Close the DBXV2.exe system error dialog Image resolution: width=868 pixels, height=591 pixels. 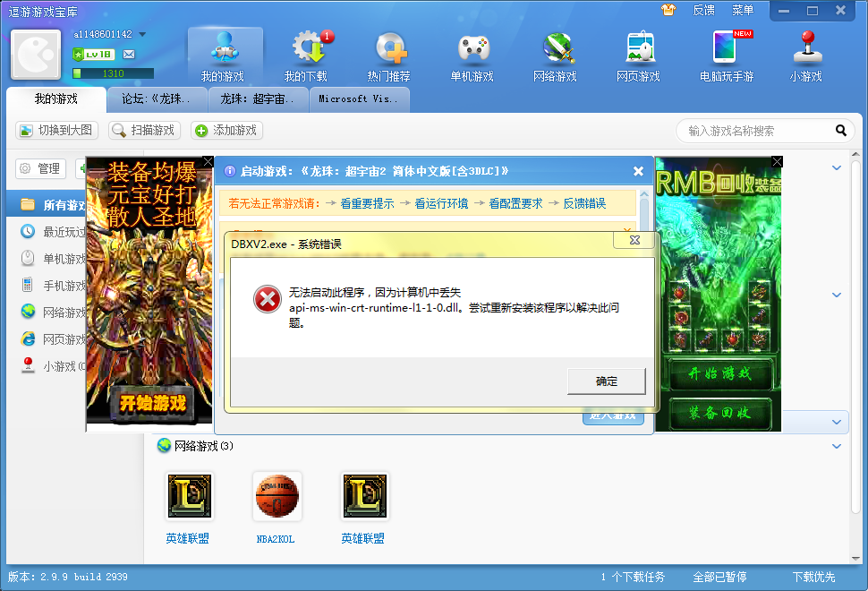(634, 240)
